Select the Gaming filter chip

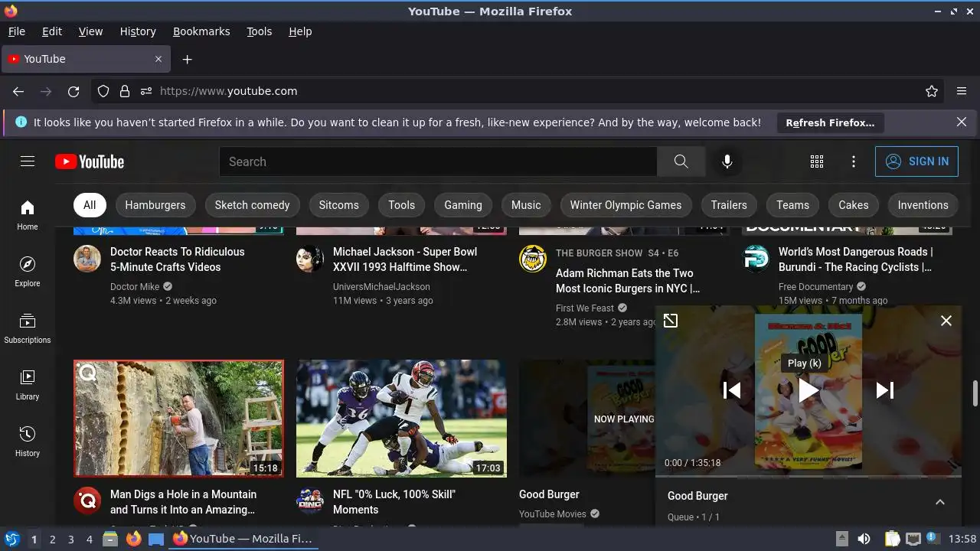pos(463,205)
